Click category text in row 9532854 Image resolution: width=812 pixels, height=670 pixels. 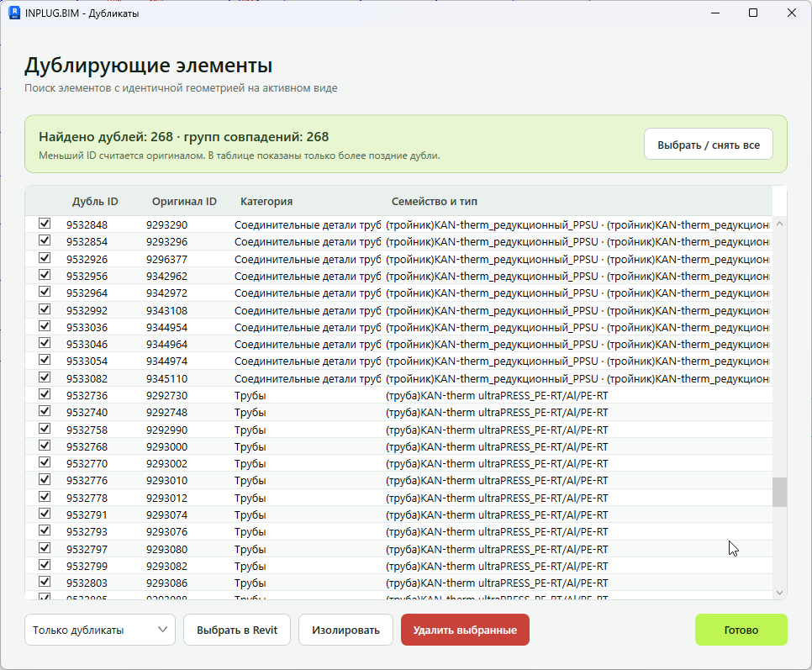point(308,242)
